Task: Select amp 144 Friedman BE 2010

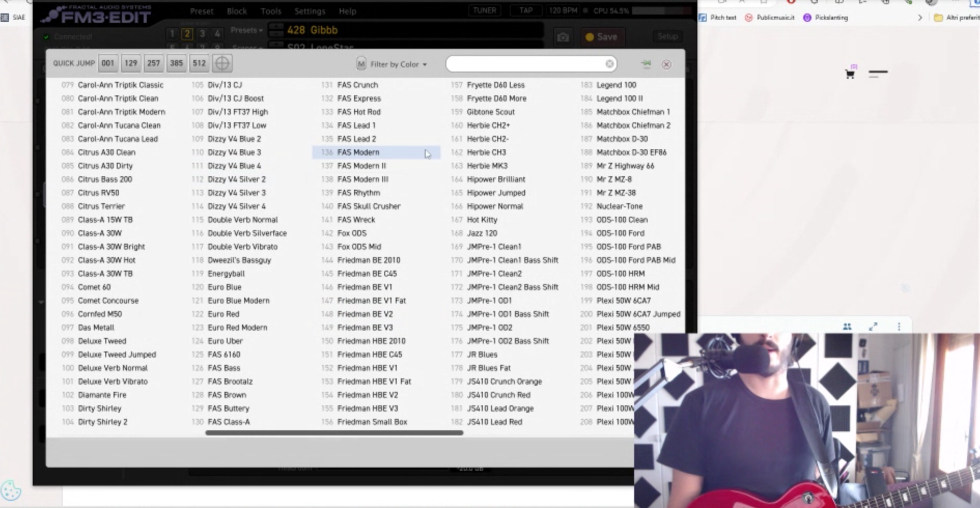Action: click(x=360, y=260)
